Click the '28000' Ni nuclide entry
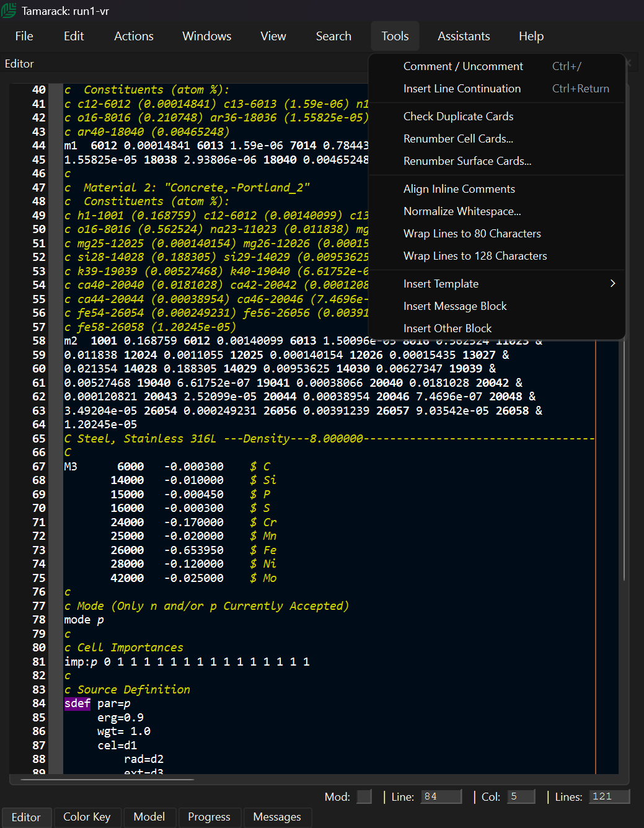 pyautogui.click(x=127, y=564)
